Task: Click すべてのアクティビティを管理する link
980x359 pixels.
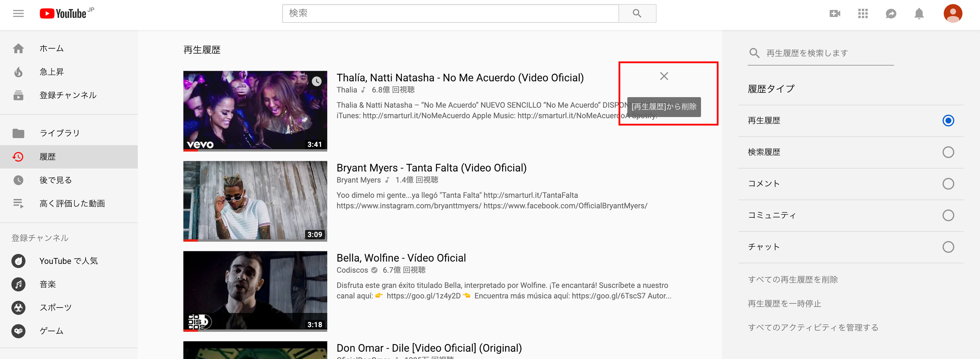Action: [x=813, y=327]
